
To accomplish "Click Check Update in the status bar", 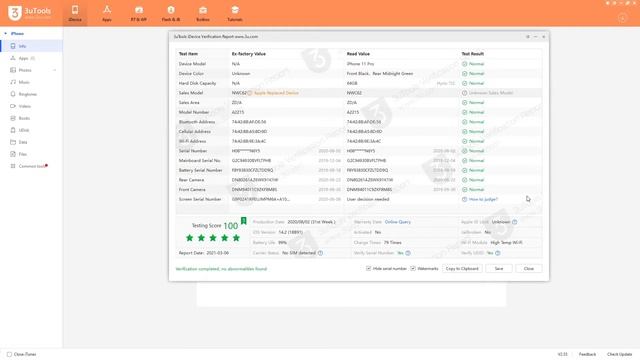I will pos(619,354).
